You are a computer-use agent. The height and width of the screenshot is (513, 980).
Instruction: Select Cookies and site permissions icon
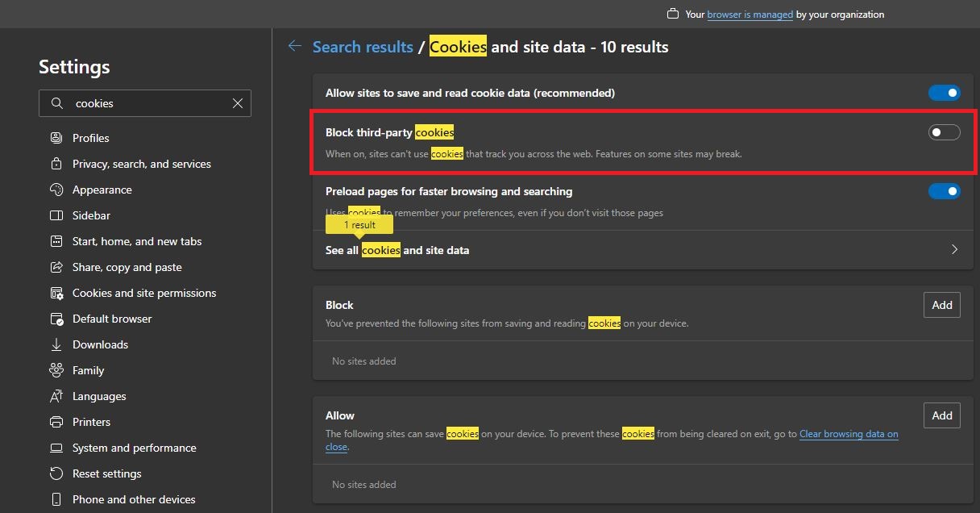coord(56,293)
